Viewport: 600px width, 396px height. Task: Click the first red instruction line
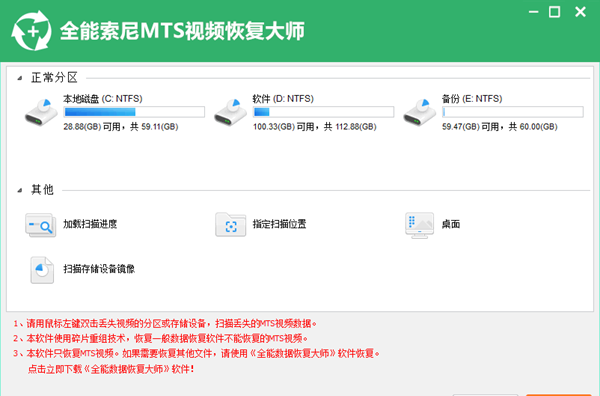coord(165,324)
